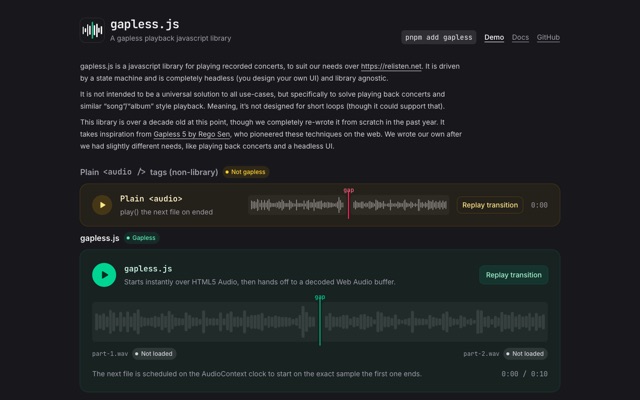Click the gapless.js large waveform track

click(x=320, y=322)
